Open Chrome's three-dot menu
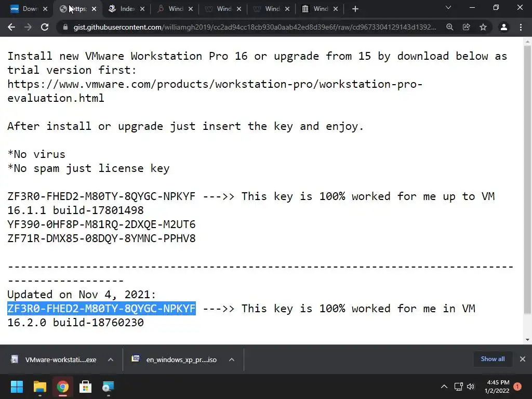Screen dimensions: 532x399 521,27
